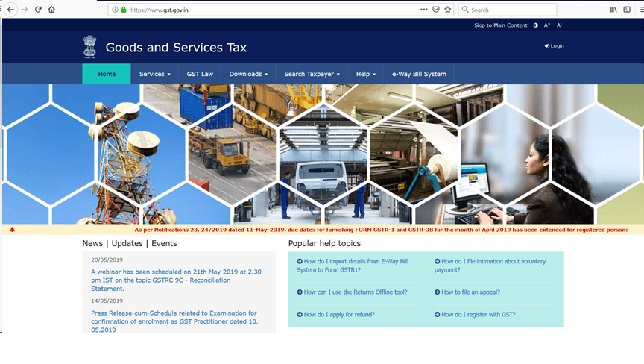This screenshot has height=364, width=644.
Task: Expand the Services dropdown menu
Action: pyautogui.click(x=154, y=74)
